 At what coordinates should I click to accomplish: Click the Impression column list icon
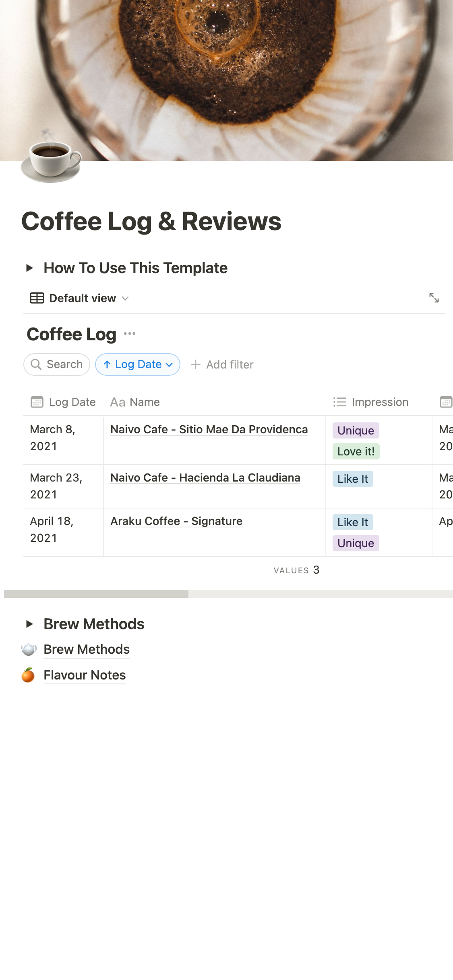tap(339, 402)
